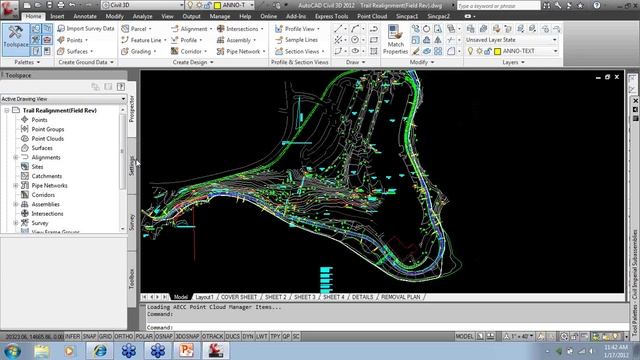Click the Alignment creation tool
This screenshot has width=640, height=360.
[191, 29]
